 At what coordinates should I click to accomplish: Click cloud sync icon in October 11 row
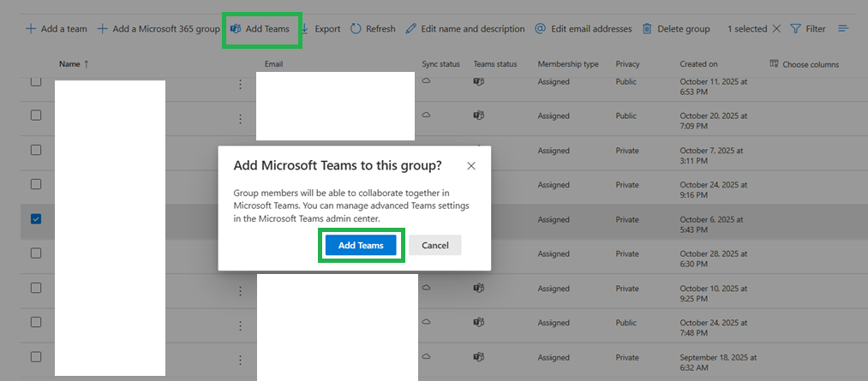[x=427, y=80]
